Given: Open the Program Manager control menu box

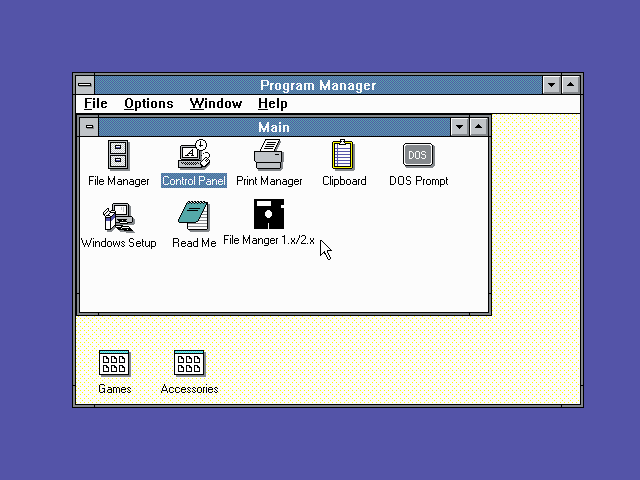Looking at the screenshot, I should [x=85, y=85].
